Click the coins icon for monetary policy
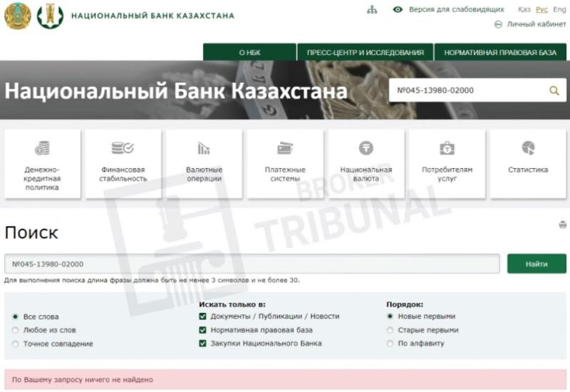This screenshot has width=570, height=392. [42, 148]
